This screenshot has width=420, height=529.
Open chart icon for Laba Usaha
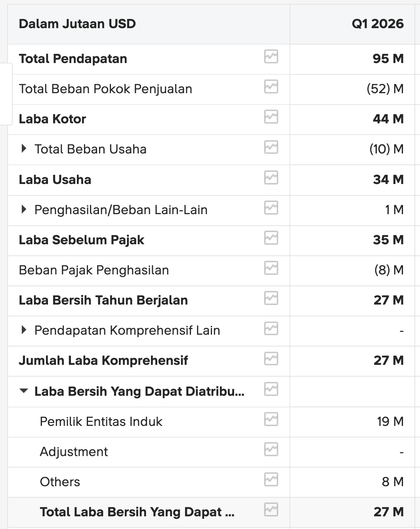tap(271, 177)
